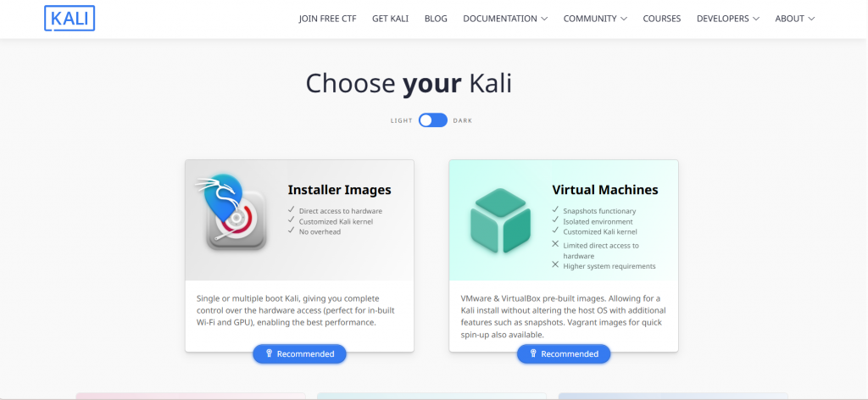Click the Virtual Machines green cube icon
The height and width of the screenshot is (400, 868).
coord(500,220)
